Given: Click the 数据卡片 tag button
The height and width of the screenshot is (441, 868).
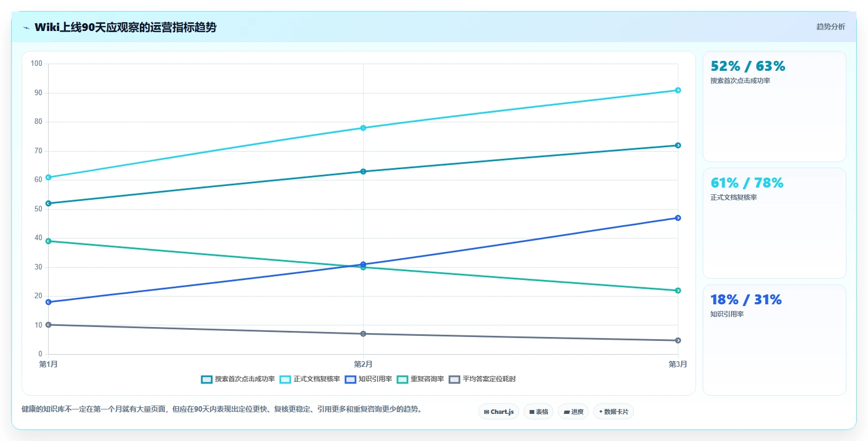Looking at the screenshot, I should [x=614, y=412].
